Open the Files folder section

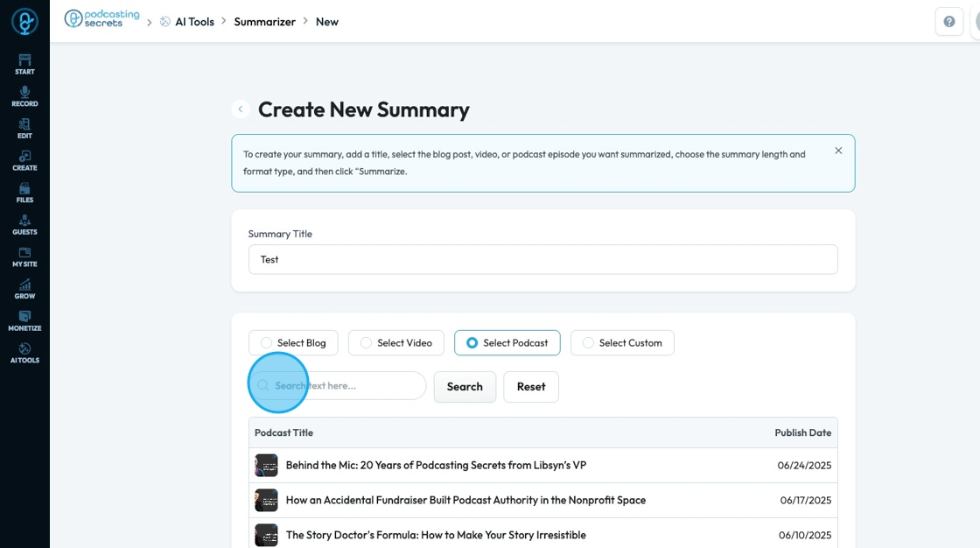click(24, 193)
